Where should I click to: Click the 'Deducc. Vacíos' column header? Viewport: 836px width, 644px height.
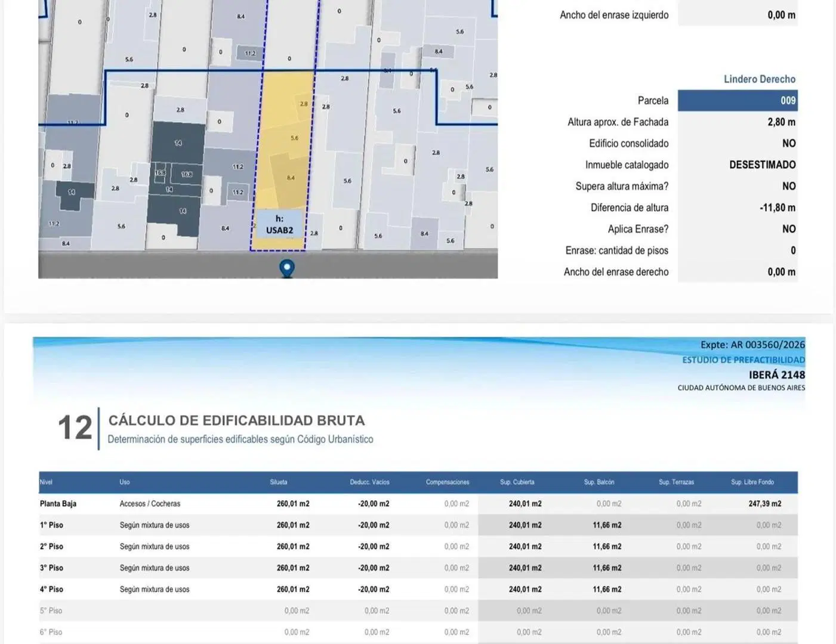pos(369,482)
